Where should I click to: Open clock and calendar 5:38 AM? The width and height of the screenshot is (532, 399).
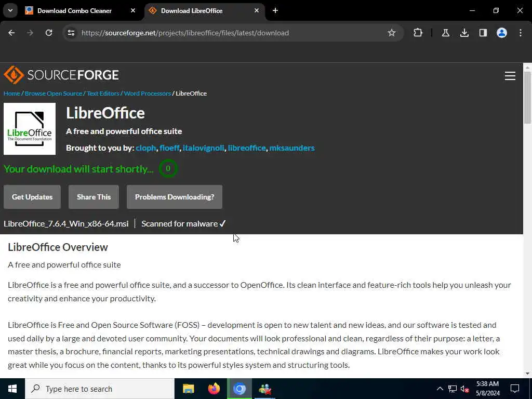pyautogui.click(x=488, y=389)
